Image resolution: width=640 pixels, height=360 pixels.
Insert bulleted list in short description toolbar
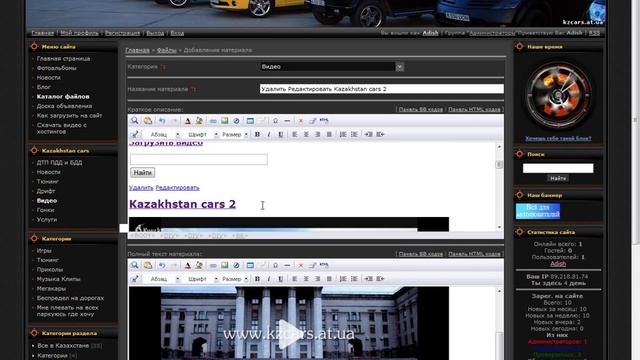coord(354,134)
